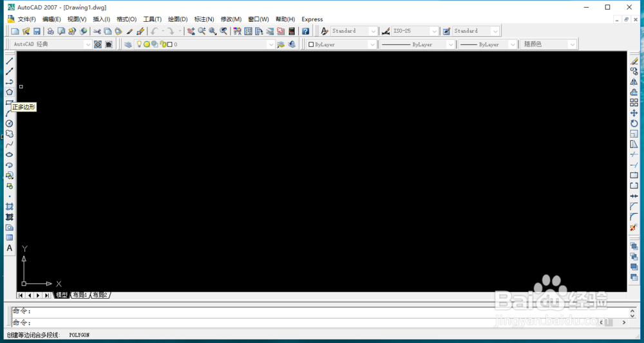This screenshot has height=343, width=644.
Task: Toggle layer 0 lock padlock icon
Action: coord(163,44)
